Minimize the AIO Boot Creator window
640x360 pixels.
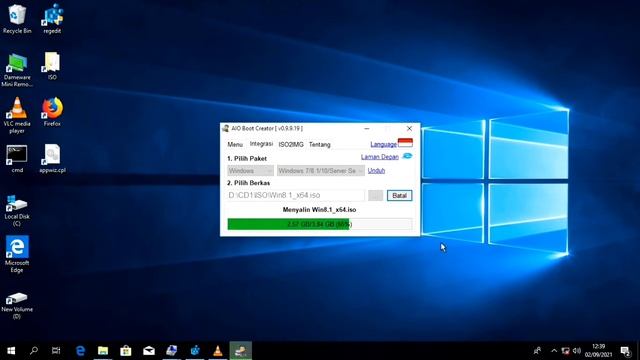(367, 129)
